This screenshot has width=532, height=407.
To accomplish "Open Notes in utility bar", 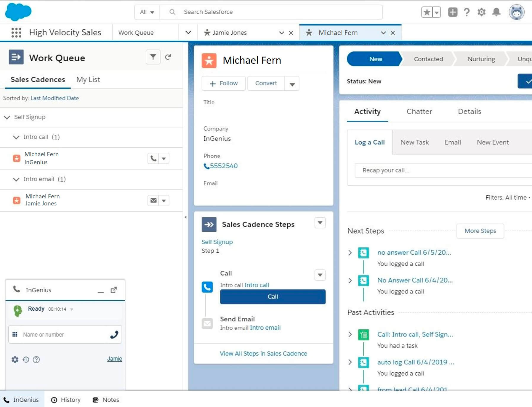I will click(106, 400).
